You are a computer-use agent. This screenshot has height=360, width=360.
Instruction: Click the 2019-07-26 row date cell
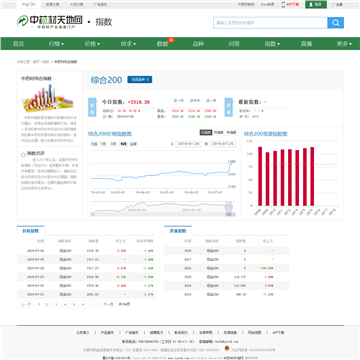point(35,251)
